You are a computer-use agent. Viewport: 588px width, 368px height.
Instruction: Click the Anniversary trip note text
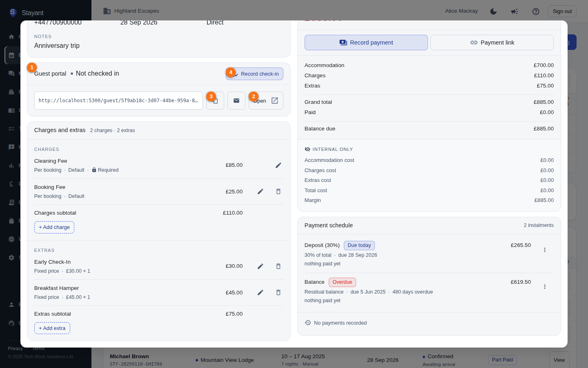pyautogui.click(x=57, y=46)
